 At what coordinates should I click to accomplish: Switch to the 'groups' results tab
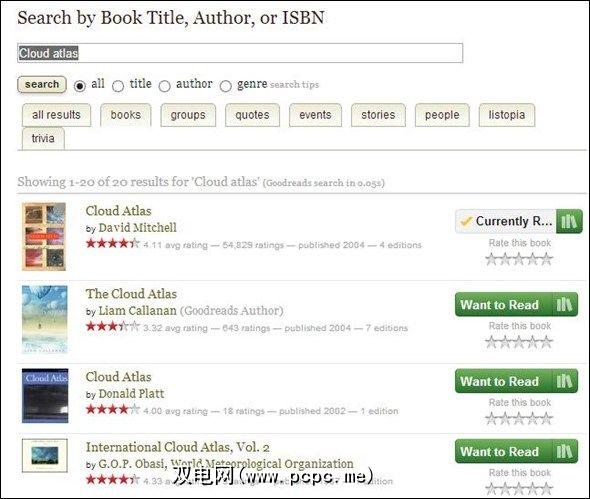pos(188,115)
